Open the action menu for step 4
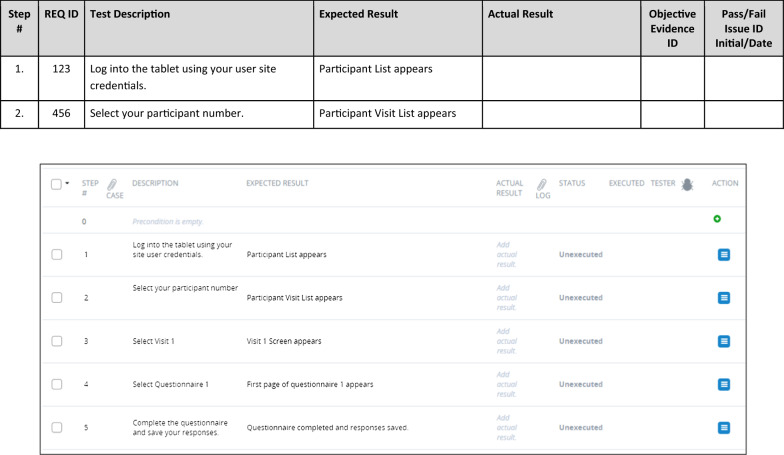The height and width of the screenshot is (455, 784). (724, 384)
